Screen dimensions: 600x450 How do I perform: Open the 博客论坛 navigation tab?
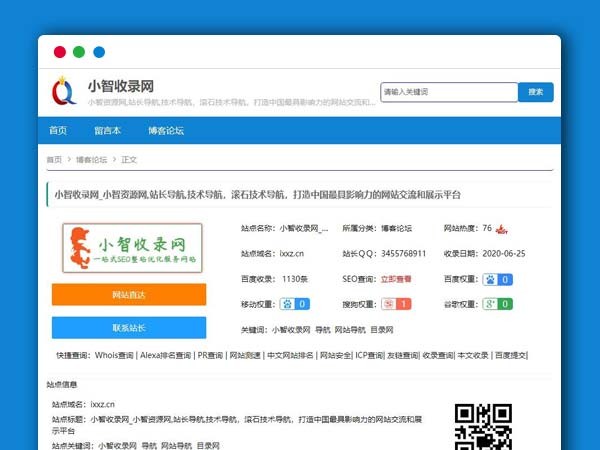[x=165, y=130]
